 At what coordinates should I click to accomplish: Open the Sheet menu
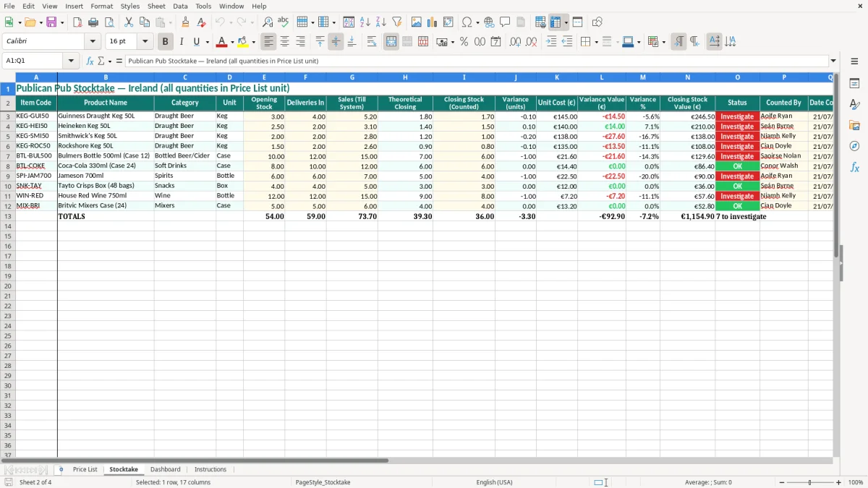(156, 6)
